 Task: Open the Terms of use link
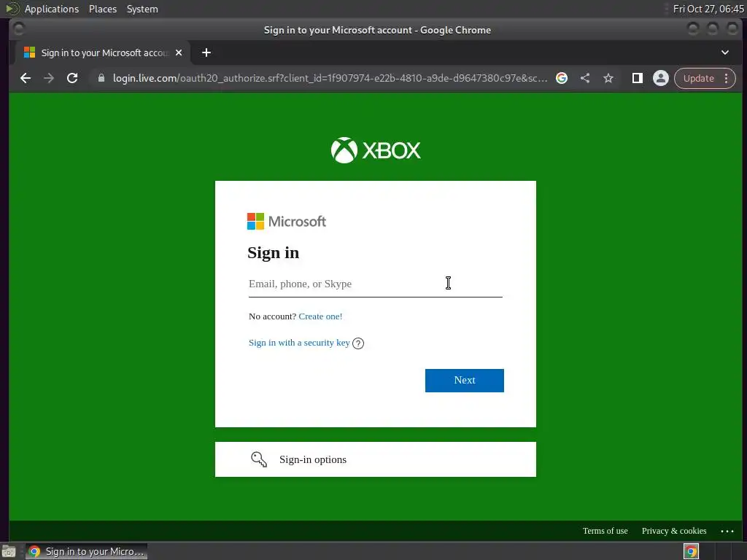605,531
